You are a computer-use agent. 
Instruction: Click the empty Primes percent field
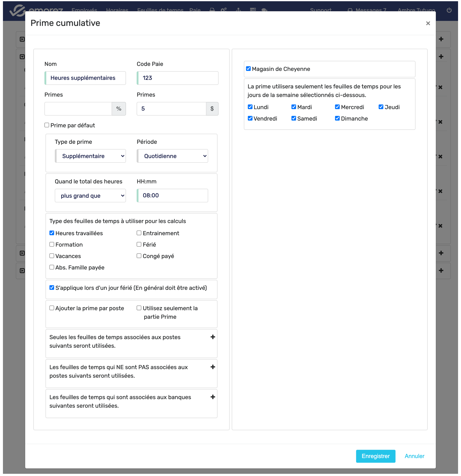[78, 109]
